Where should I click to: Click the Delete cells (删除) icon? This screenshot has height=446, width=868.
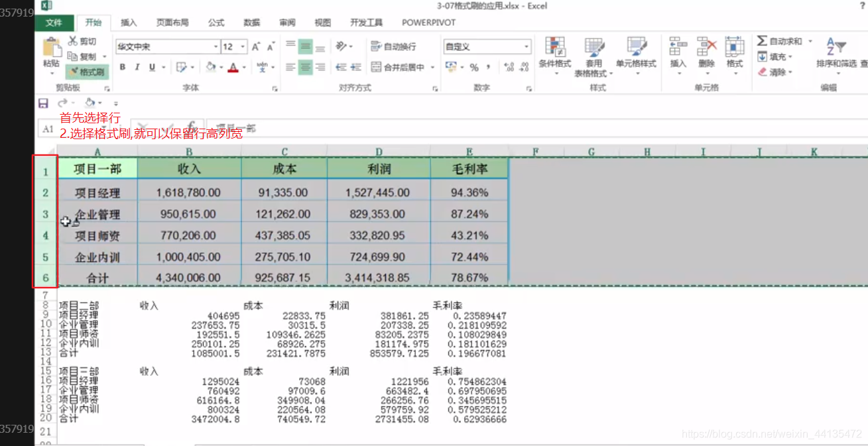click(x=707, y=46)
